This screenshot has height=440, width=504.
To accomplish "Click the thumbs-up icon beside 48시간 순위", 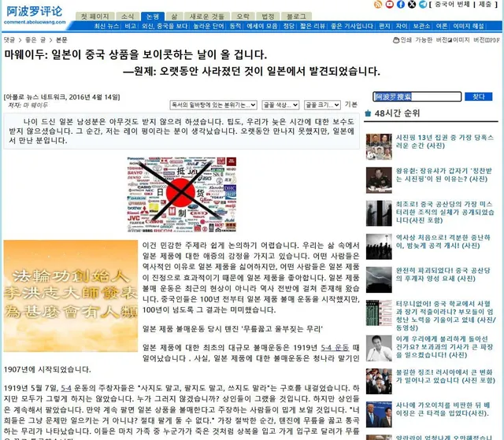I will (x=369, y=113).
